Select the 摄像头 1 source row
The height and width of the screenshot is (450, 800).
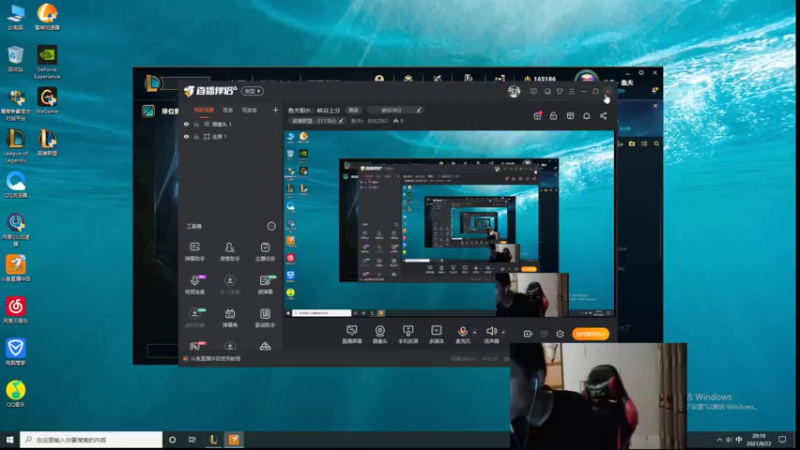pyautogui.click(x=231, y=124)
